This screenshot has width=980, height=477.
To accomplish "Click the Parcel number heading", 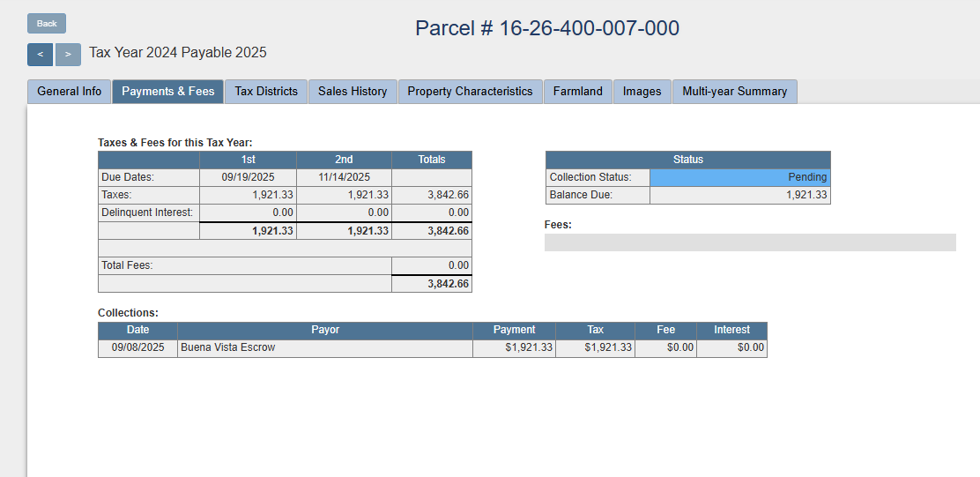I will (546, 28).
